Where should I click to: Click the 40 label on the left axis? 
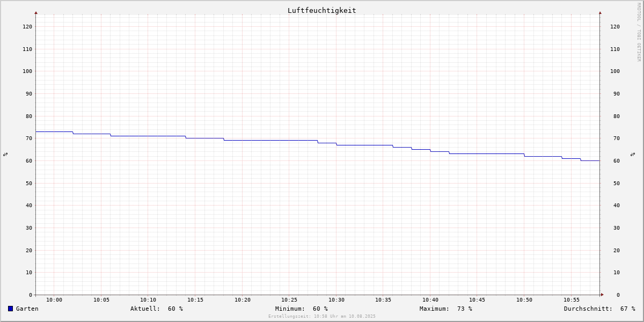pos(29,206)
